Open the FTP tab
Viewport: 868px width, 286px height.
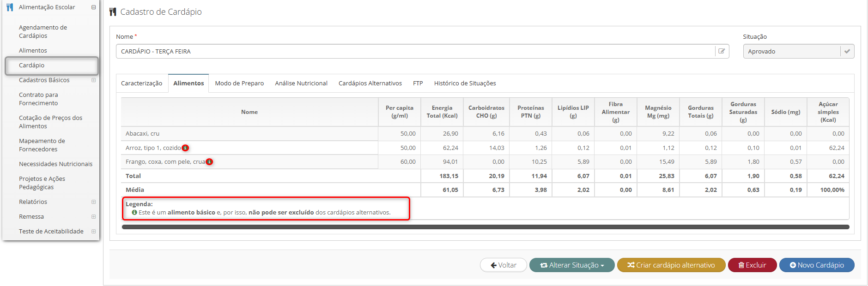point(418,83)
